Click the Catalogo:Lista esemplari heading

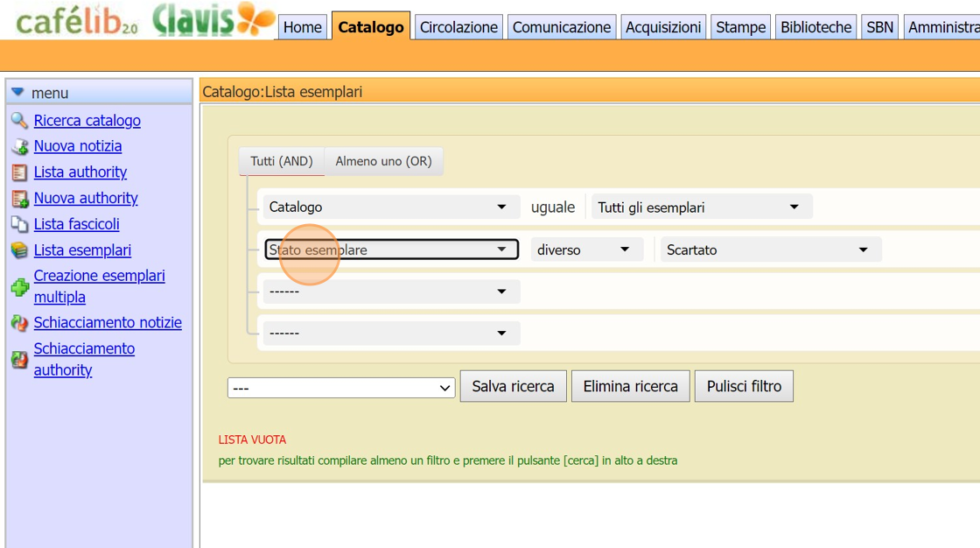coord(283,92)
